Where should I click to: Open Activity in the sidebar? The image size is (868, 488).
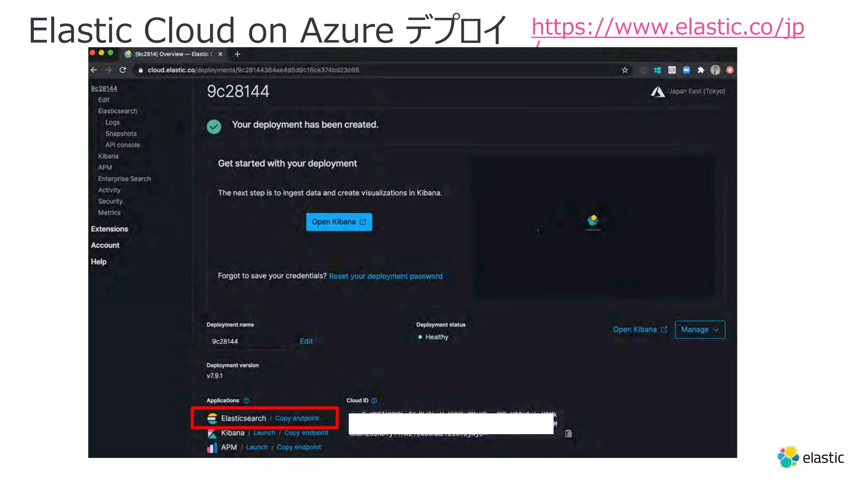point(109,190)
